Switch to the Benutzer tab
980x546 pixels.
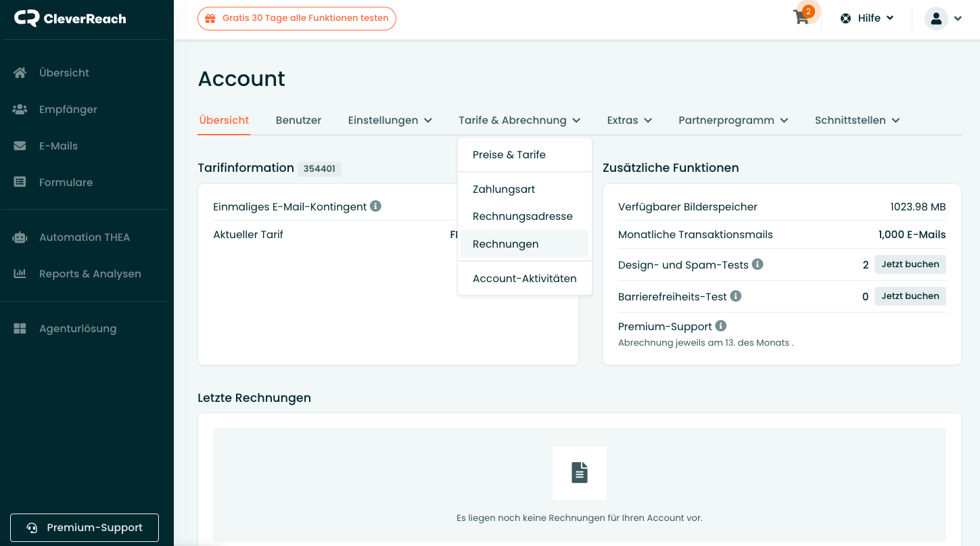tap(298, 120)
